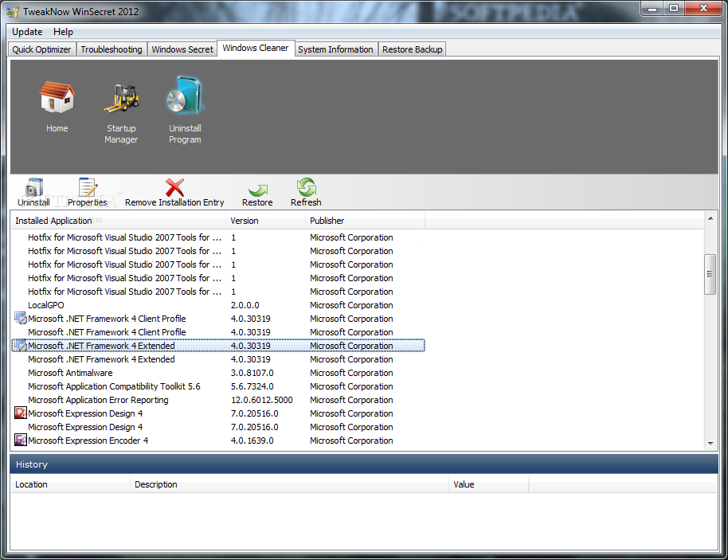Click History Location column header

(70, 484)
